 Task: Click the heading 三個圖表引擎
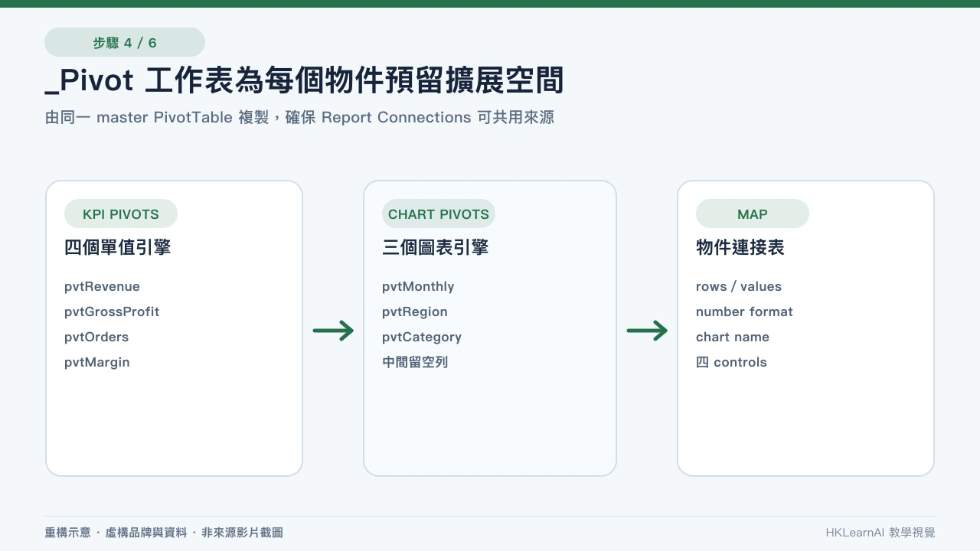[x=435, y=247]
